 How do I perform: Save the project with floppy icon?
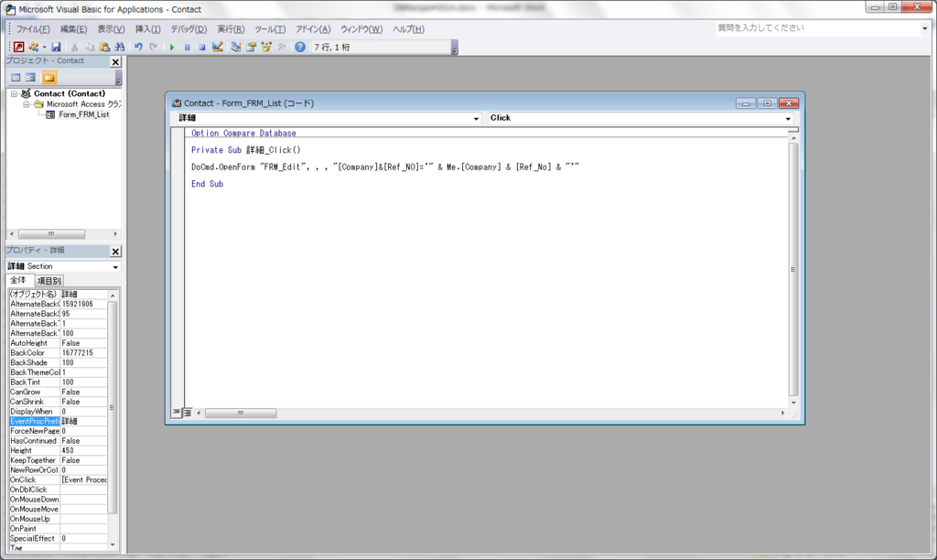(x=56, y=47)
